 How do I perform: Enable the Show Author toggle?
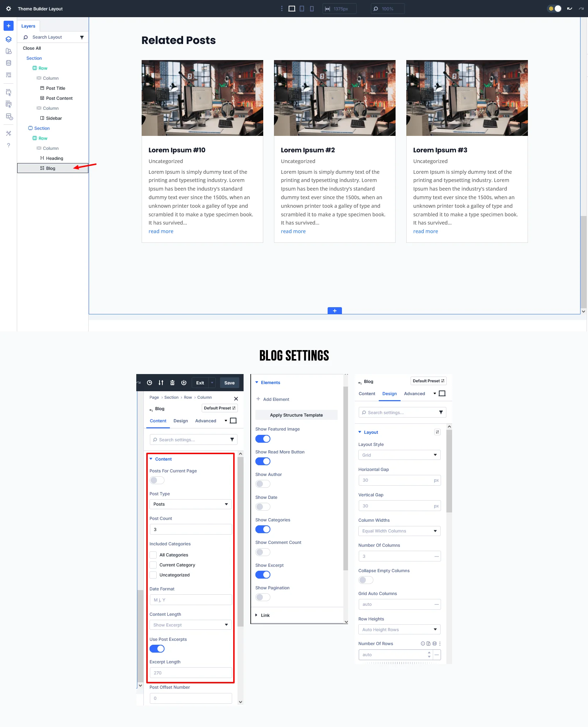[263, 483]
